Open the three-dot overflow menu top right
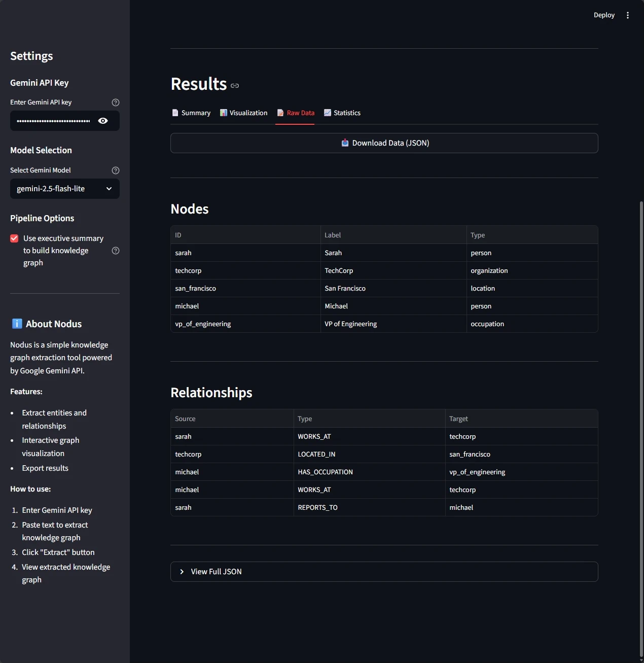 click(x=628, y=15)
